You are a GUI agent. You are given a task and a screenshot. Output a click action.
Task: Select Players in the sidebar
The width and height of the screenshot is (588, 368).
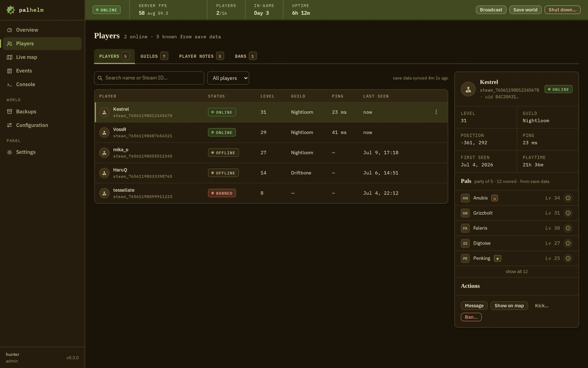point(42,44)
